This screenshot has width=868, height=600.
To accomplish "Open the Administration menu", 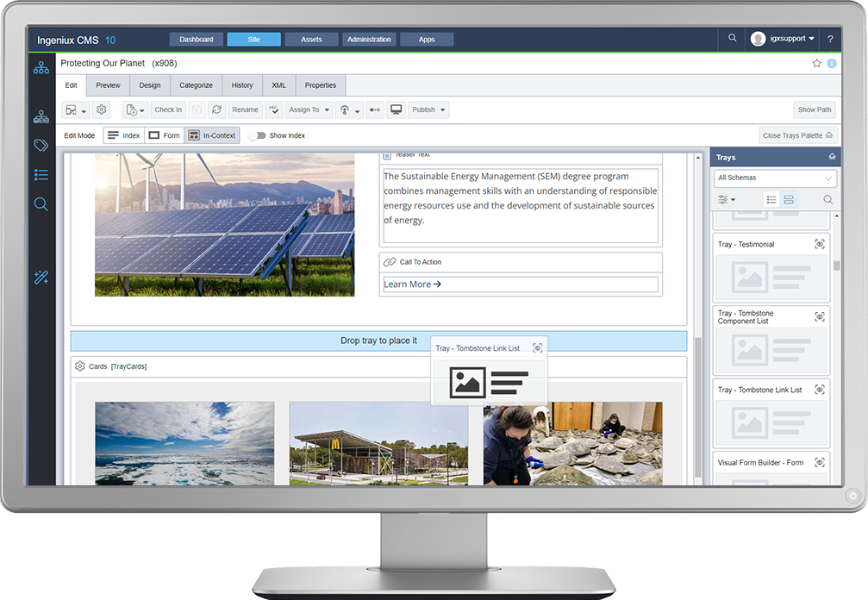I will pos(369,39).
